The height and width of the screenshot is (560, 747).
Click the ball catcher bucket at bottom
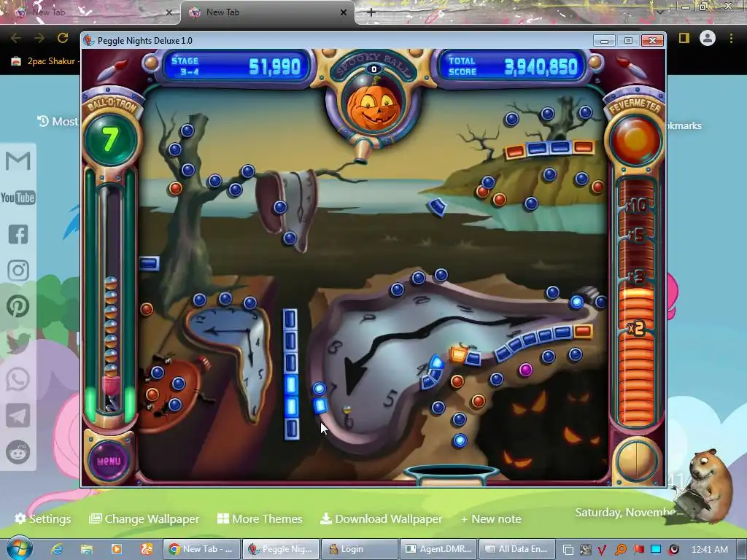click(x=450, y=475)
